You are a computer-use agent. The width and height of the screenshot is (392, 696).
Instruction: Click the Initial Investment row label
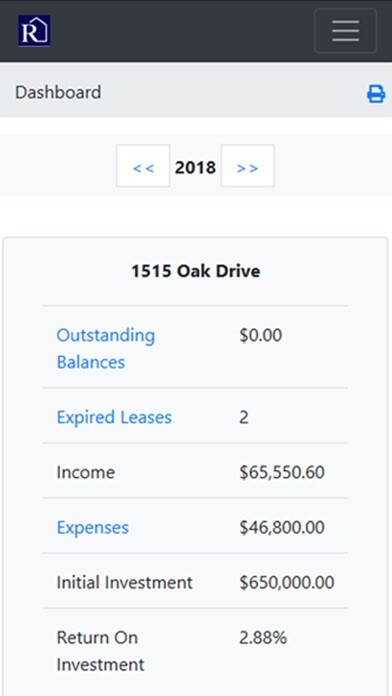coord(125,582)
